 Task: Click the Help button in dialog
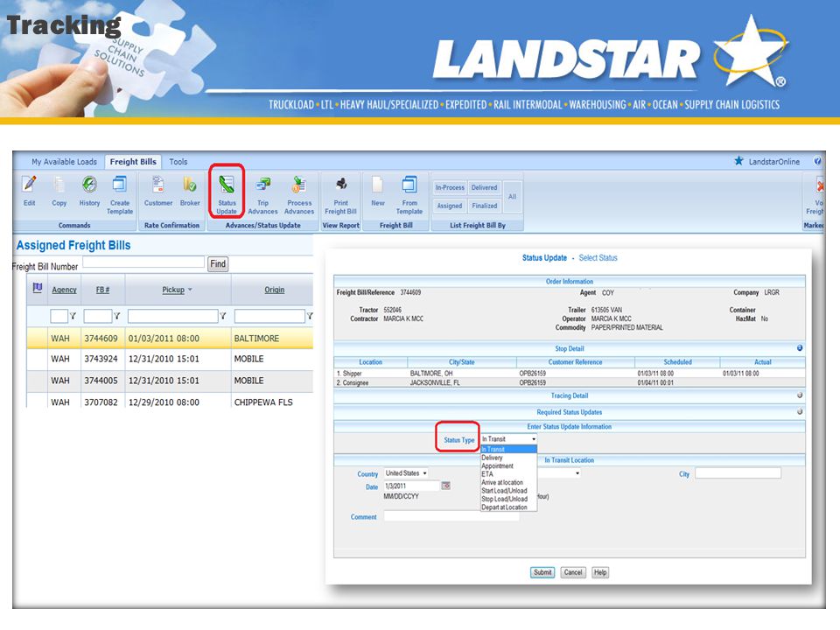coord(600,572)
